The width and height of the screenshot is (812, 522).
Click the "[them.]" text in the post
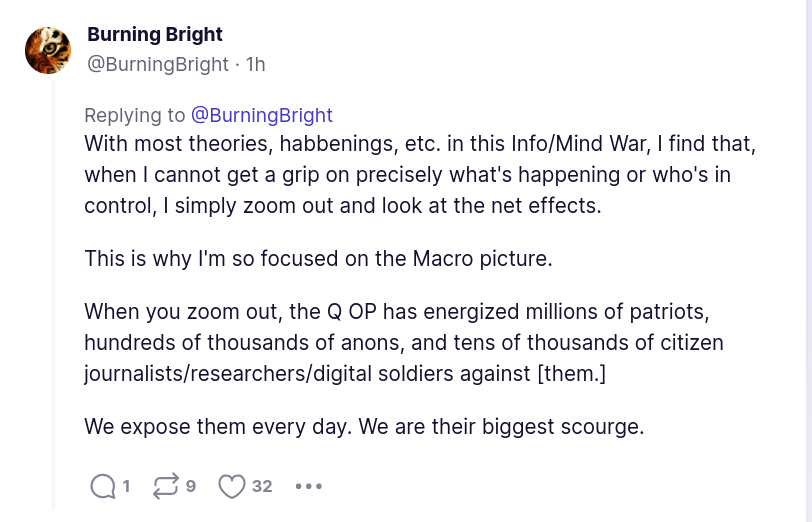[571, 374]
